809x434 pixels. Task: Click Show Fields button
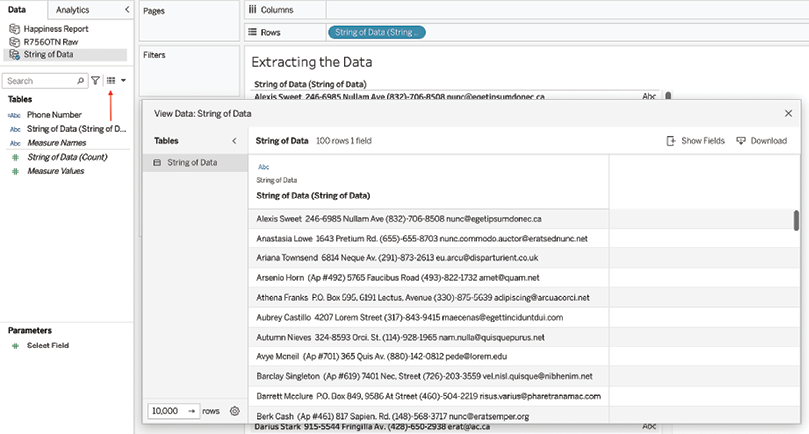(695, 140)
